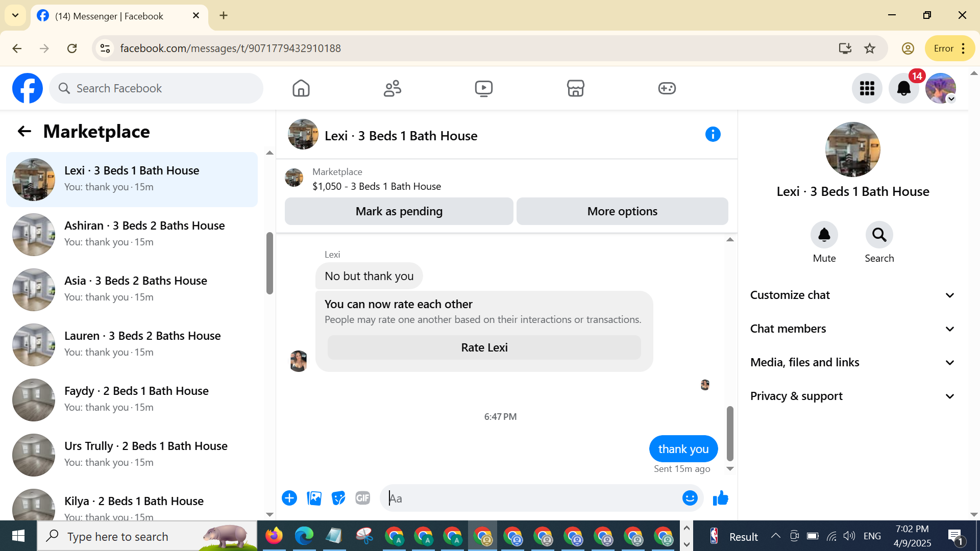Select the 'thank you' sent message bubble
Image resolution: width=980 pixels, height=551 pixels.
coord(683,449)
